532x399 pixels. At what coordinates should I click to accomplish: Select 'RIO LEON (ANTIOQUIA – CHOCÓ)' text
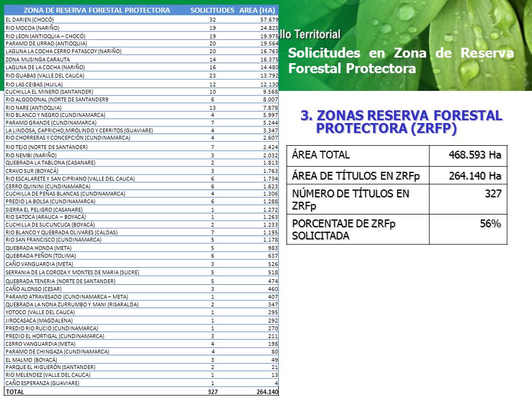[x=45, y=36]
